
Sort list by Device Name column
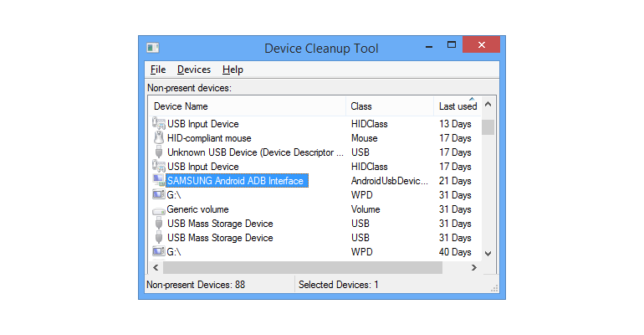248,106
